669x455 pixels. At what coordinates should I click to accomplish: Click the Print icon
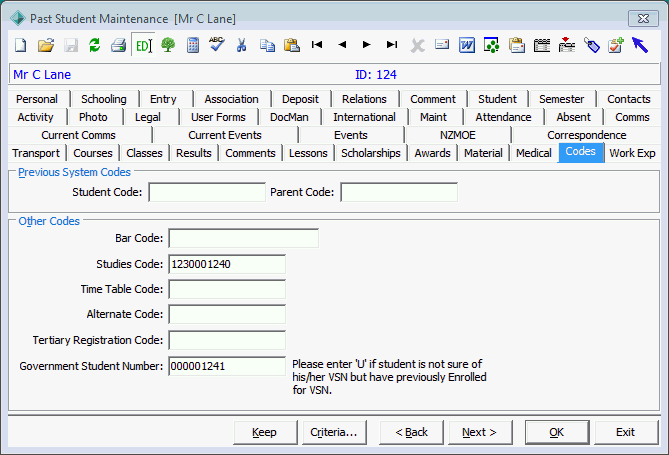coord(119,45)
